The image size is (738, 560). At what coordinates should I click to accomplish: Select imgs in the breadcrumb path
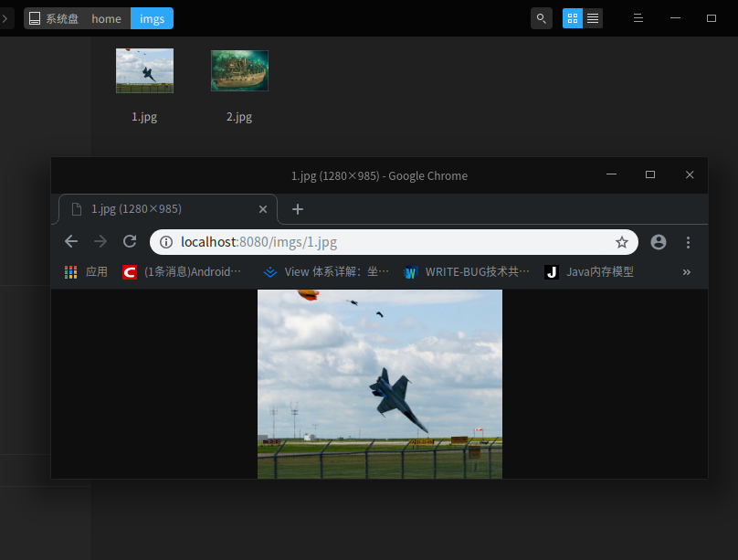[152, 18]
